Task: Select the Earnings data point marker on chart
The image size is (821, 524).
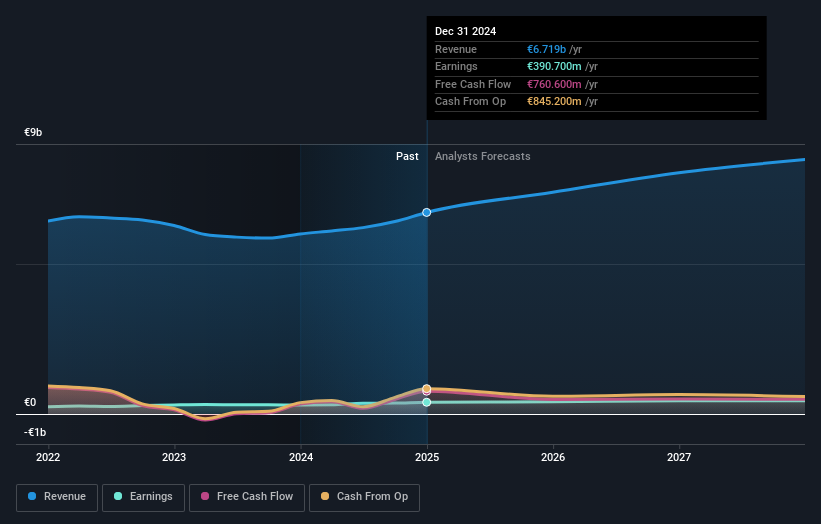Action: (x=427, y=402)
